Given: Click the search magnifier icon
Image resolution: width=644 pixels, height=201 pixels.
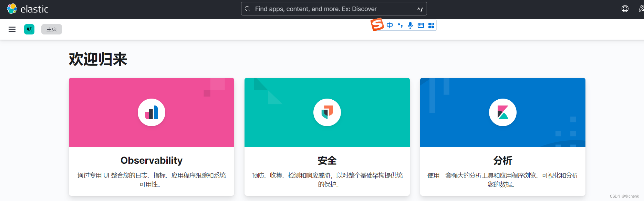Looking at the screenshot, I should pyautogui.click(x=247, y=9).
